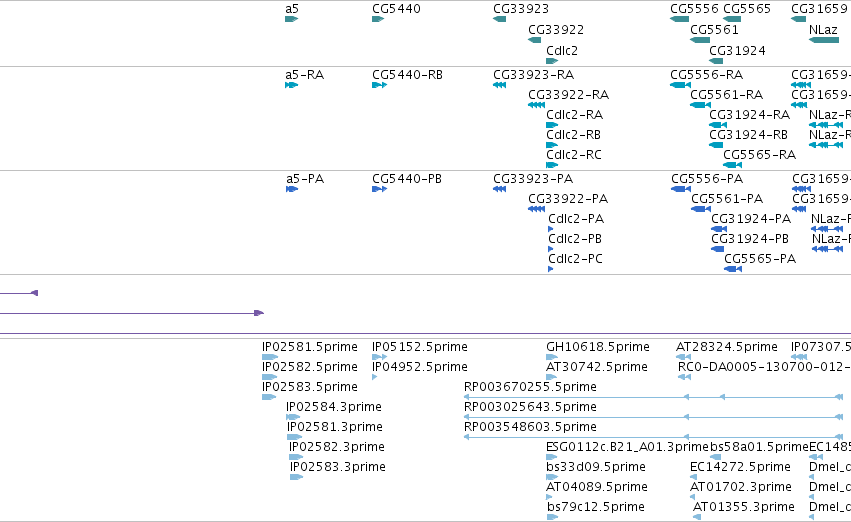This screenshot has width=851, height=522.
Task: Open the CG5556-RA transcript label
Action: pyautogui.click(x=707, y=75)
